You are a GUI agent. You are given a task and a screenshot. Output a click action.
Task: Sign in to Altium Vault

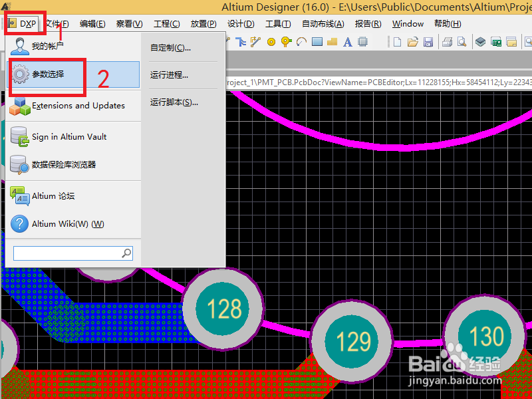70,137
